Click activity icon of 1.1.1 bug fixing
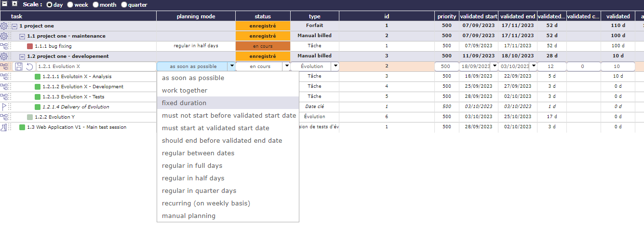644x244 pixels. 4,46
